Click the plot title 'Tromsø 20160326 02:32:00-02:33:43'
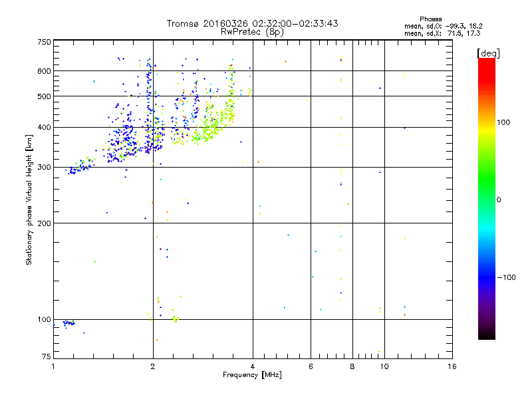Screen dimensions: 532x399 [x=253, y=23]
